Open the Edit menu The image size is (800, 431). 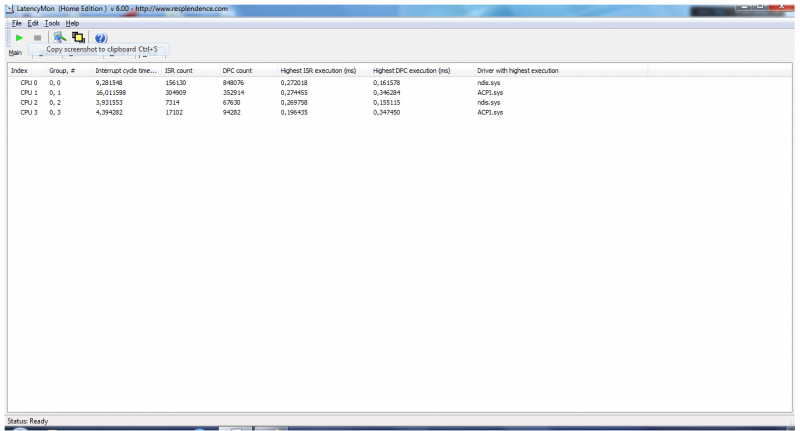pyautogui.click(x=33, y=23)
